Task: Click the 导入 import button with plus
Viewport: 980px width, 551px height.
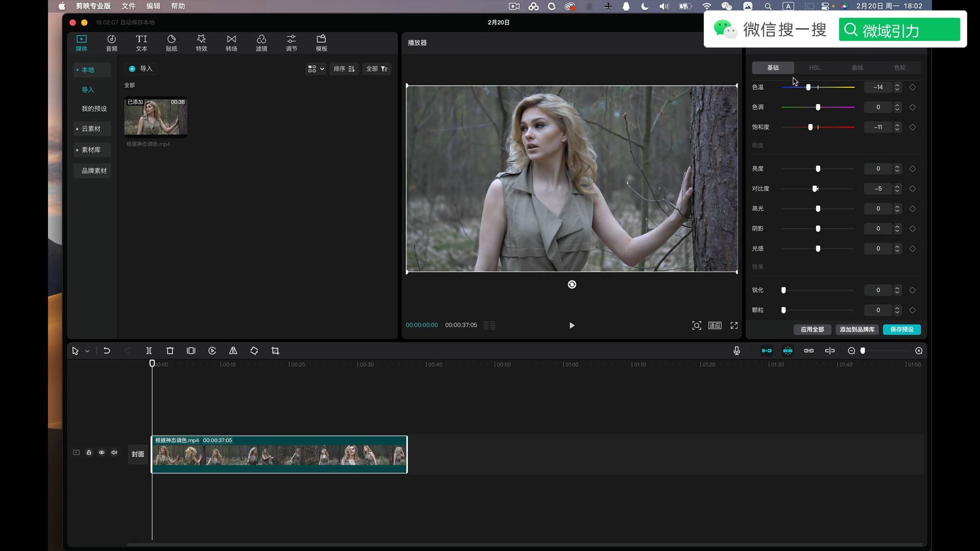Action: pyautogui.click(x=141, y=69)
